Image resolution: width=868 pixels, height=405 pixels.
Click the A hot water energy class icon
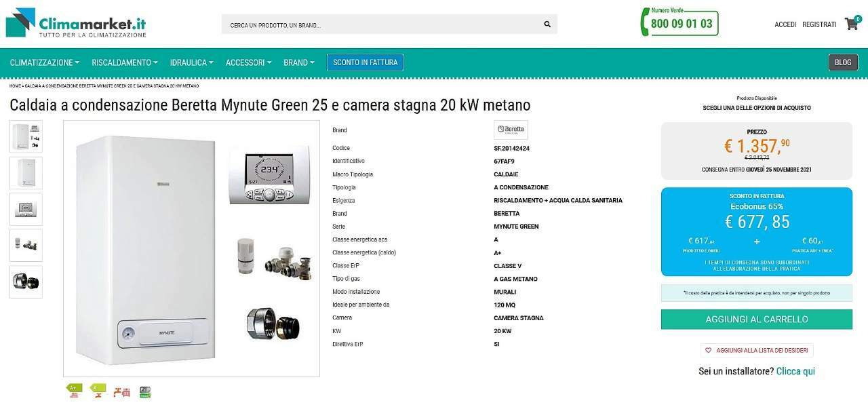click(x=98, y=390)
